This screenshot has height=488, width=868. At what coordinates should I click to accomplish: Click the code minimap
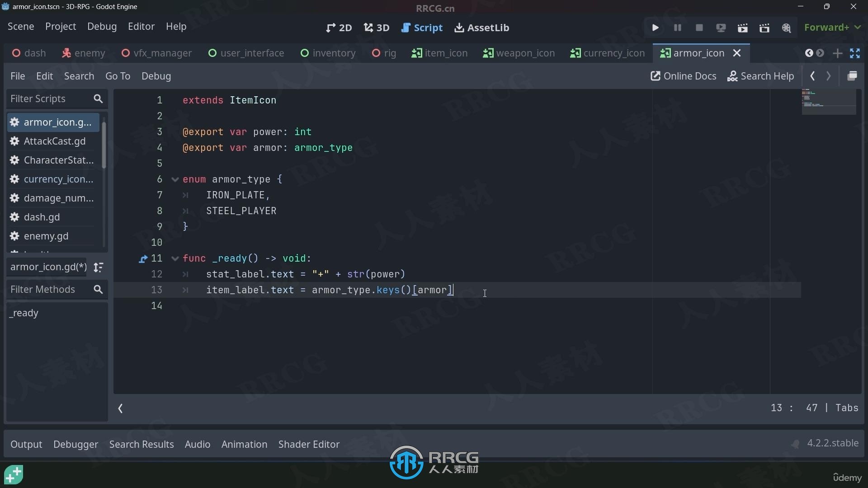(829, 102)
